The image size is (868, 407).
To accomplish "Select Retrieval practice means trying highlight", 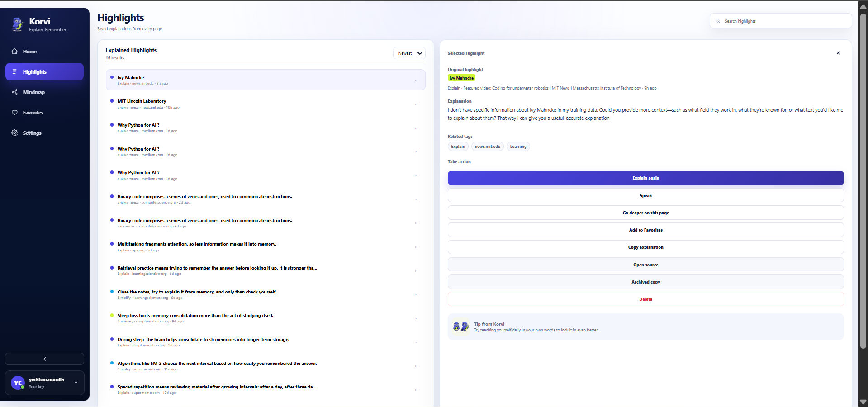I will (266, 271).
